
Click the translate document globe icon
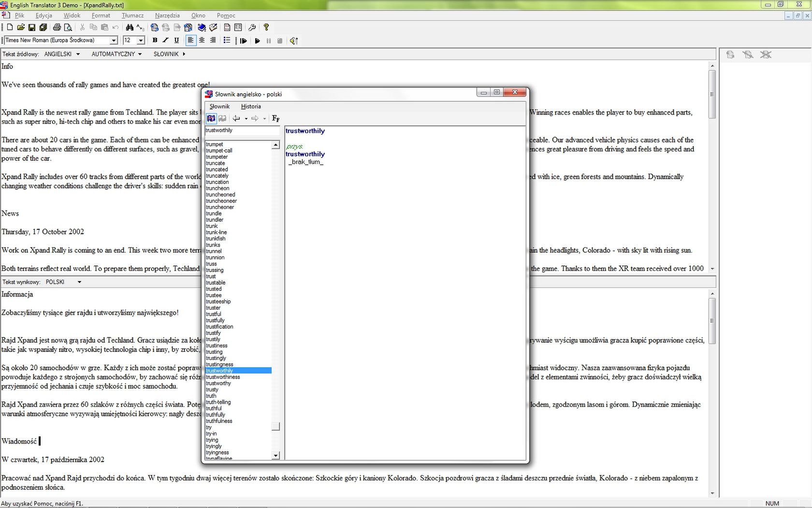coord(155,28)
